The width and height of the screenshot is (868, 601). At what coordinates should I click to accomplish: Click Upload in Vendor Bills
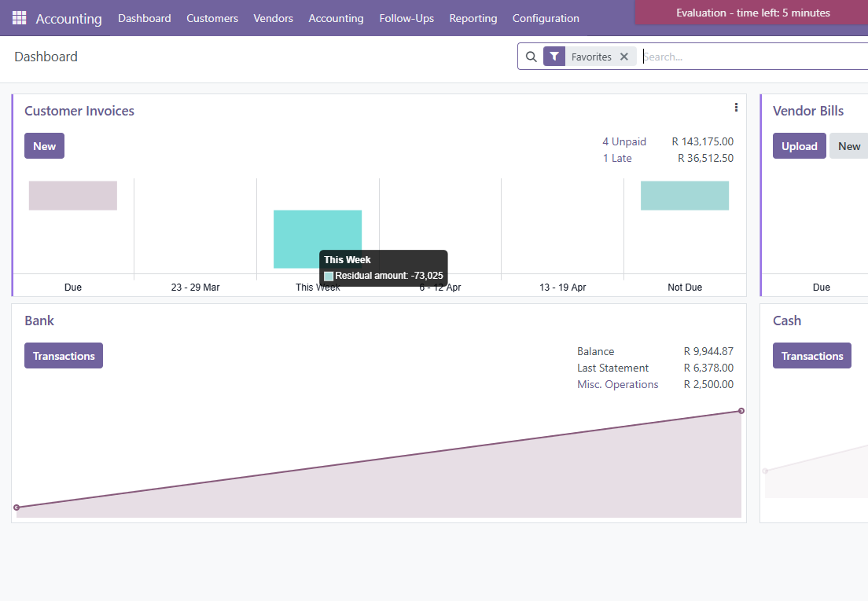(800, 146)
